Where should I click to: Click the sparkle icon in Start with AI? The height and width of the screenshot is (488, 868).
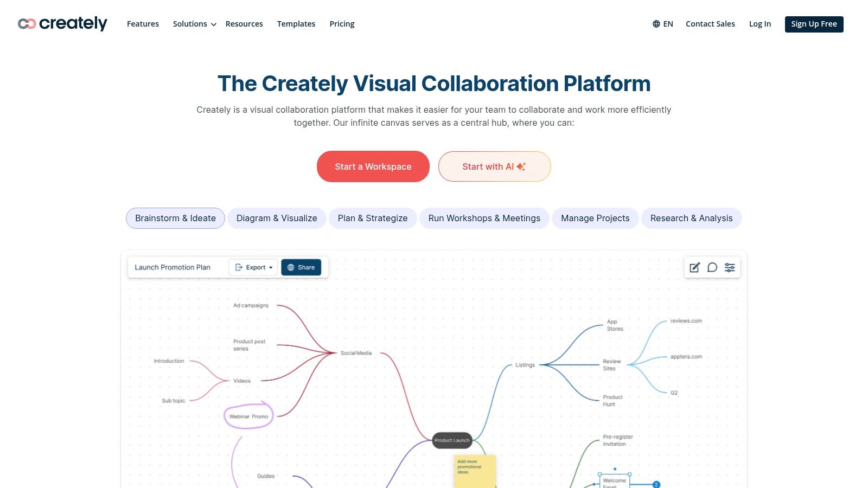pos(521,166)
